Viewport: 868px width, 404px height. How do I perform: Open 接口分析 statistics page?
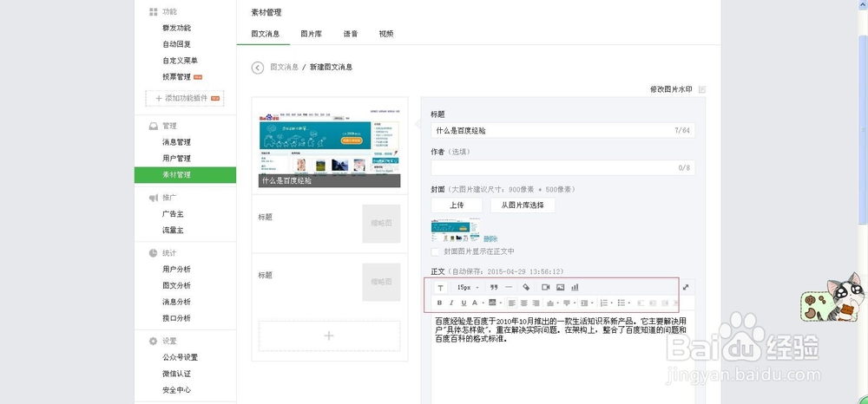click(x=176, y=318)
